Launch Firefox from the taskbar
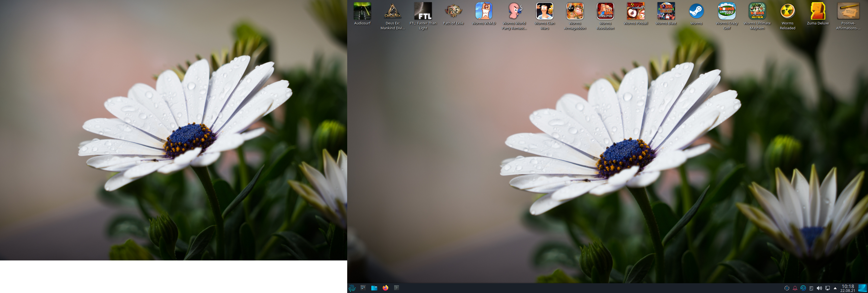868x293 pixels. coord(385,288)
